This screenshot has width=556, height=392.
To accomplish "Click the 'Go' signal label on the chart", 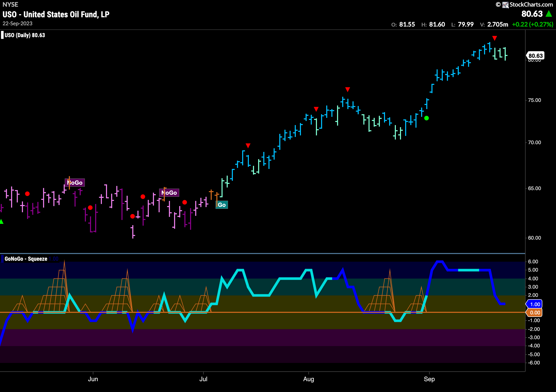I will click(x=222, y=205).
